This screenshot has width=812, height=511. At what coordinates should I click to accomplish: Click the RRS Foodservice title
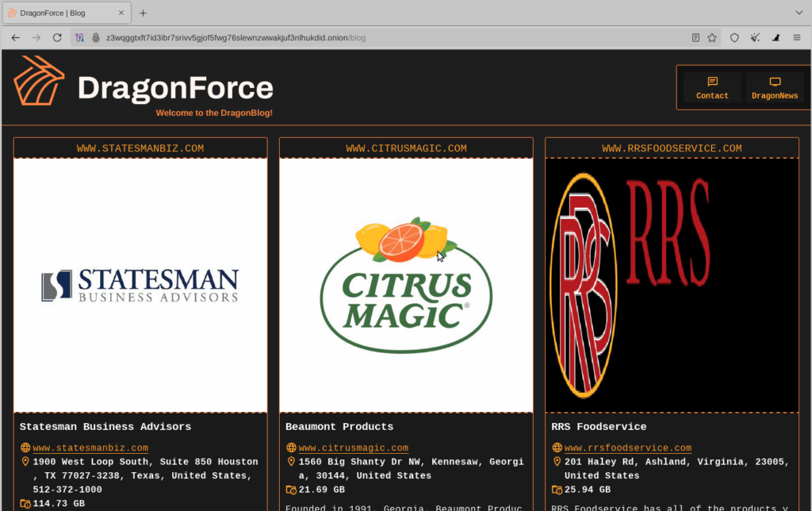[599, 427]
